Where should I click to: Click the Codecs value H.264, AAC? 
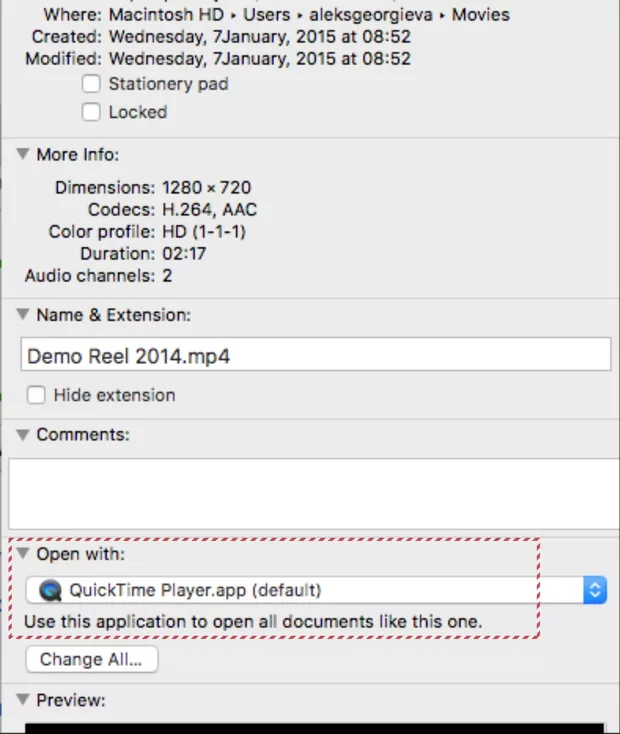[x=210, y=209]
